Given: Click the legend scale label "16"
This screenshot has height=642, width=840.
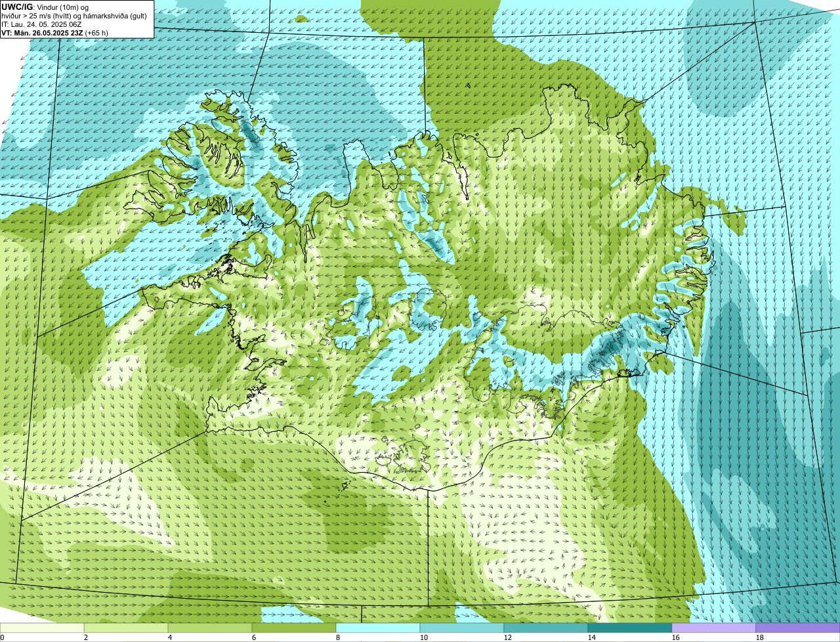Looking at the screenshot, I should tap(676, 637).
